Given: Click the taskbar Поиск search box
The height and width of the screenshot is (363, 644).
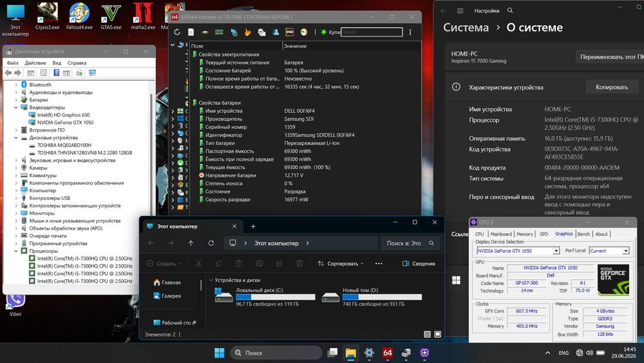Looking at the screenshot, I should [276, 353].
